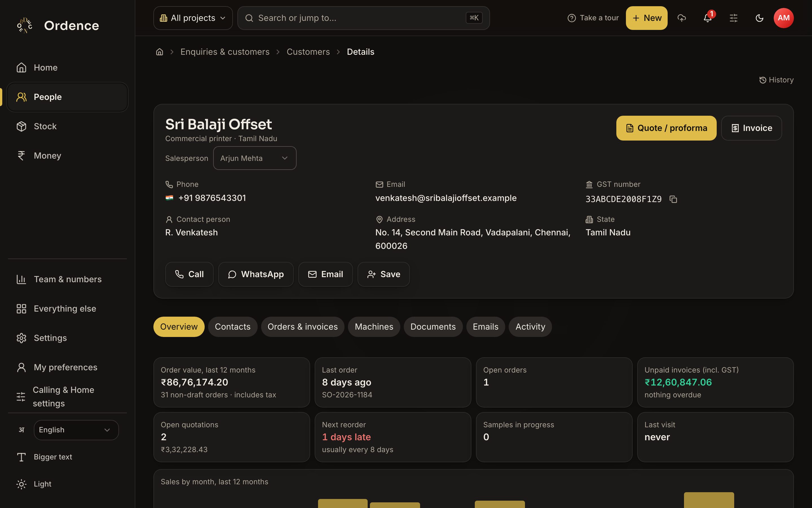Viewport: 812px width, 508px height.
Task: Click the Email action button
Action: click(325, 274)
